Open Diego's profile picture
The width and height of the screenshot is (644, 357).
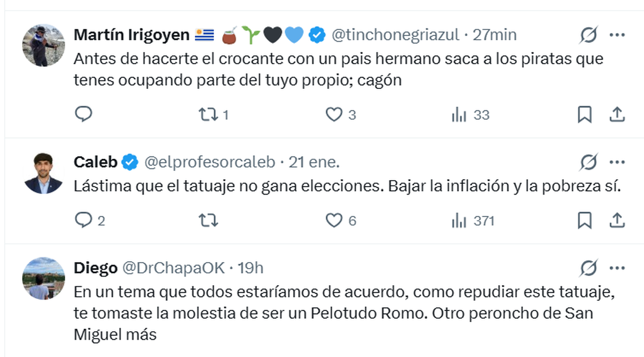coord(43,278)
